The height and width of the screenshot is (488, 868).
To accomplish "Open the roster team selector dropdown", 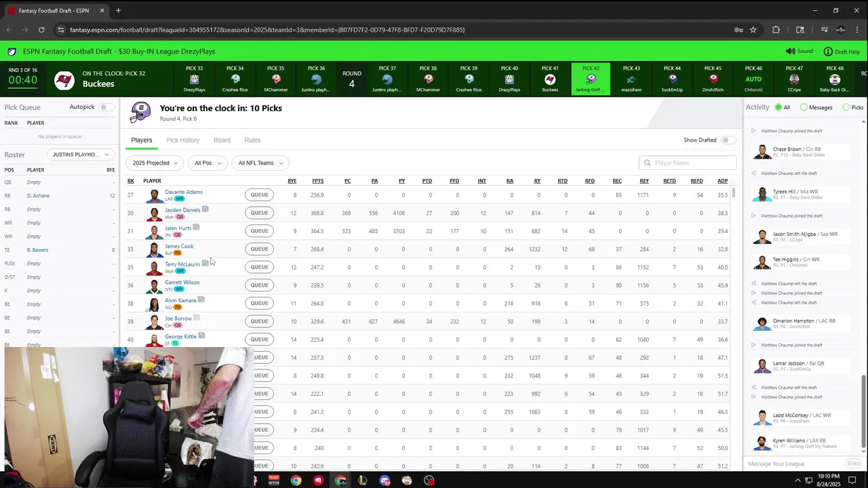I will tap(81, 155).
